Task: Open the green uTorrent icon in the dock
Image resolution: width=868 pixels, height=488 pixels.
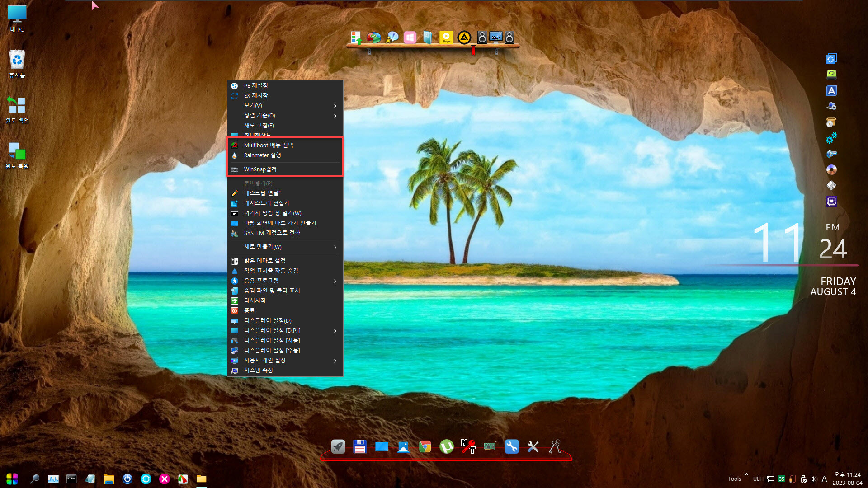Action: point(447,447)
